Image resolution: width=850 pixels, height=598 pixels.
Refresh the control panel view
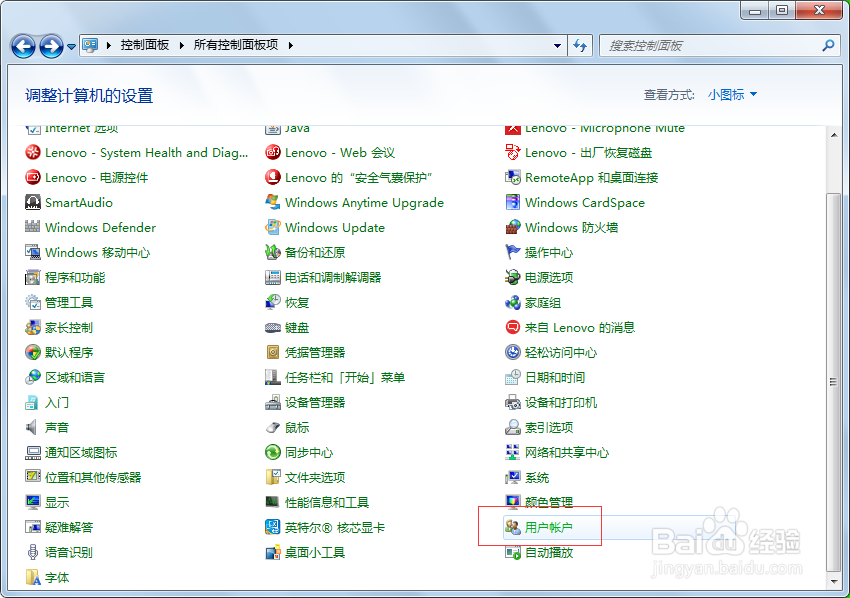(580, 46)
